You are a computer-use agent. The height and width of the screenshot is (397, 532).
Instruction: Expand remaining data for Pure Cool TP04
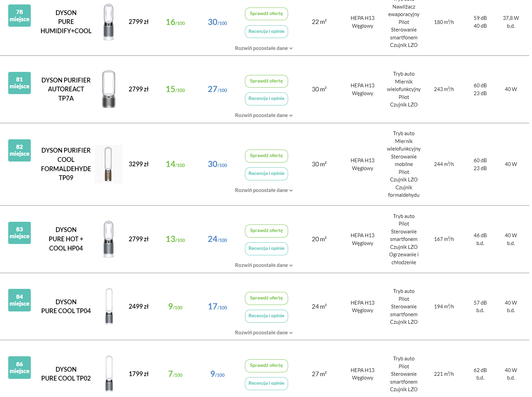click(263, 333)
